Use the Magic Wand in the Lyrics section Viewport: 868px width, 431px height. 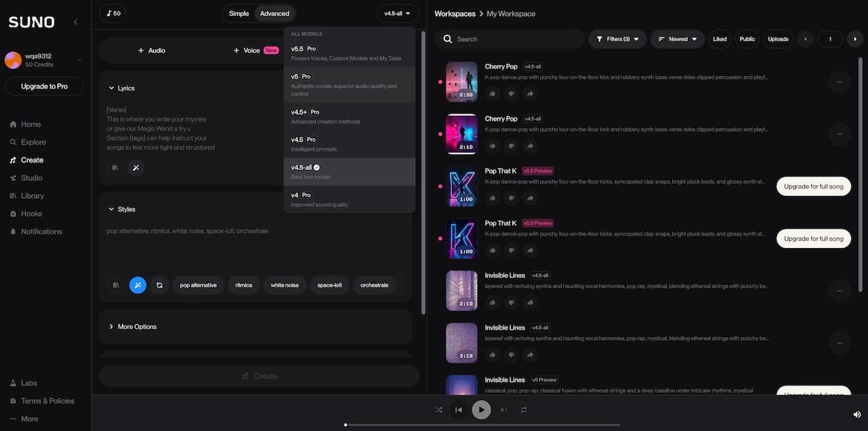[136, 168]
